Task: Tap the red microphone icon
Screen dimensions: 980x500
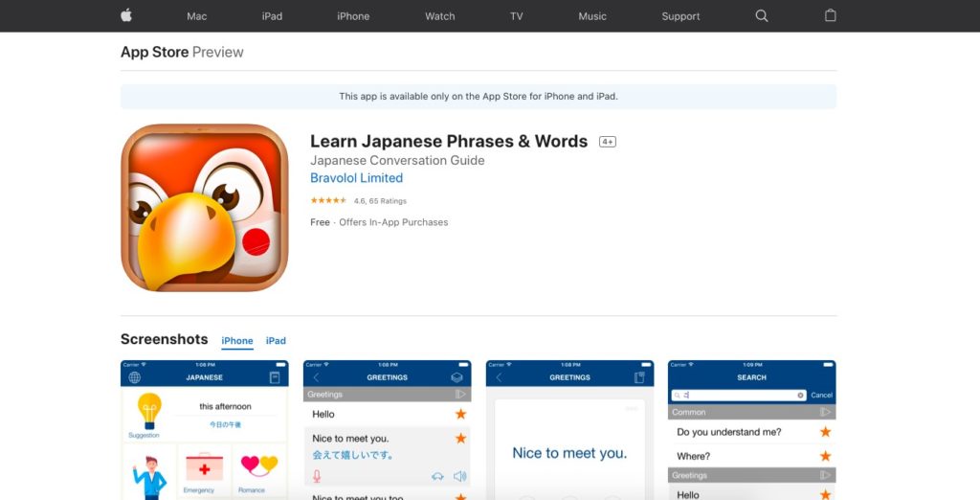Action: pyautogui.click(x=316, y=476)
